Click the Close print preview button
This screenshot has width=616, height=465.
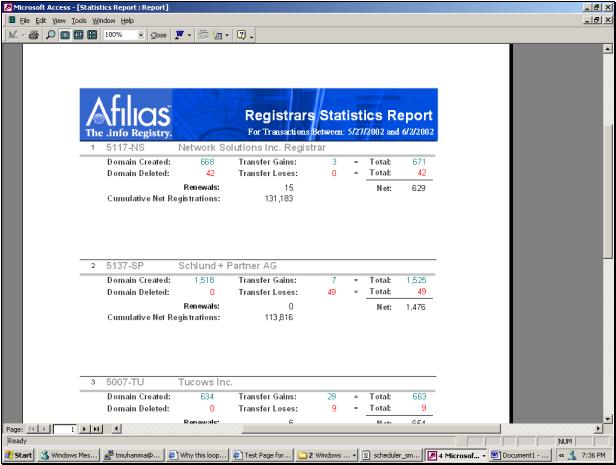click(158, 35)
